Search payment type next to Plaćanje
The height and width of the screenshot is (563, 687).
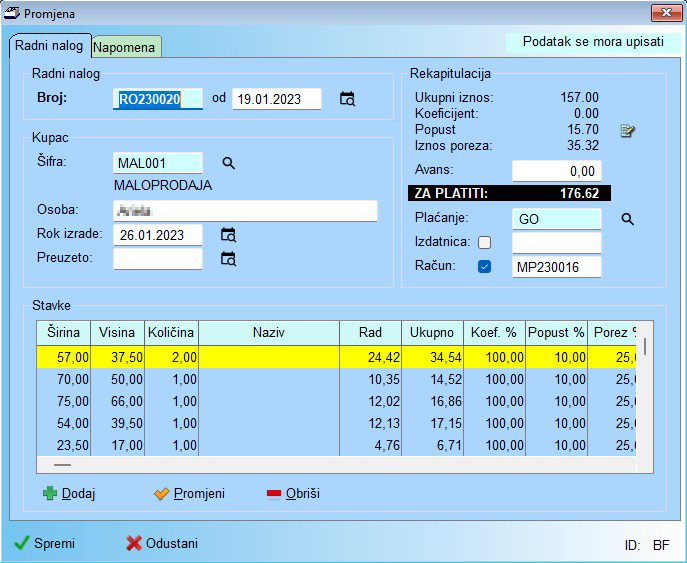pos(628,219)
